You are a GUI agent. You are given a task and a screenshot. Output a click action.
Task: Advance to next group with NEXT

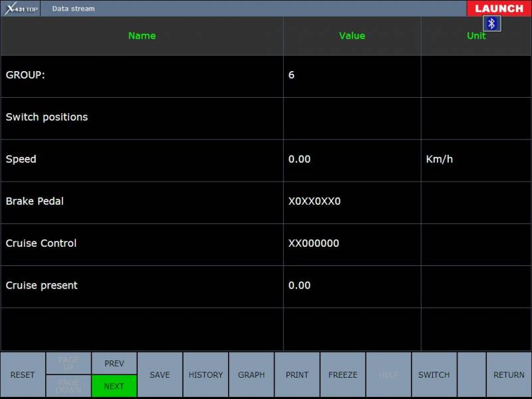114,386
